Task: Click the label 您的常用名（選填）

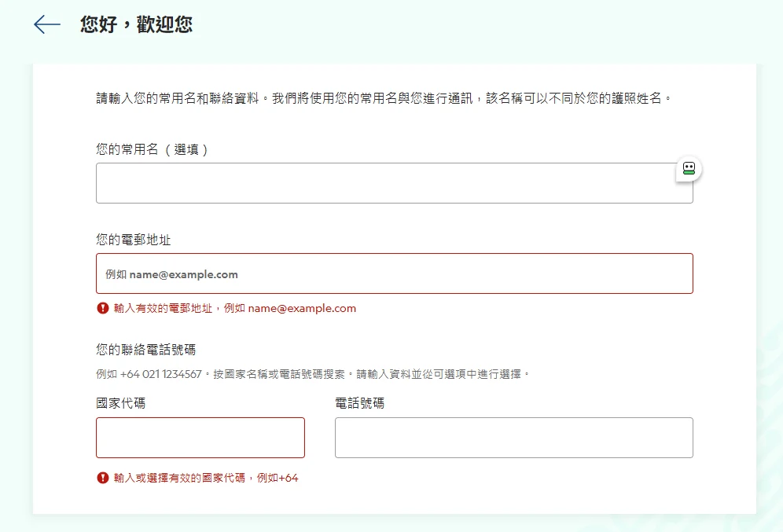Action: pyautogui.click(x=153, y=149)
